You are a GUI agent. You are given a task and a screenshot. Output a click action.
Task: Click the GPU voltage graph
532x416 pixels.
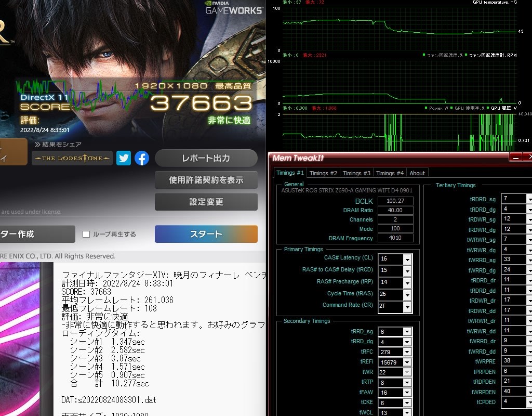[x=400, y=133]
